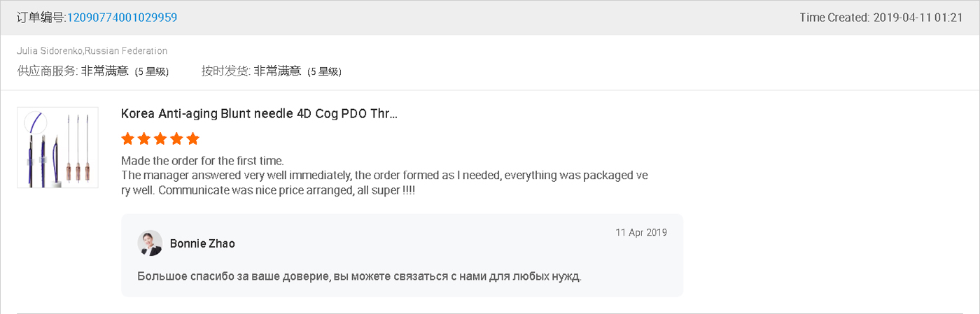Open order number 12090774001029959 link

121,17
